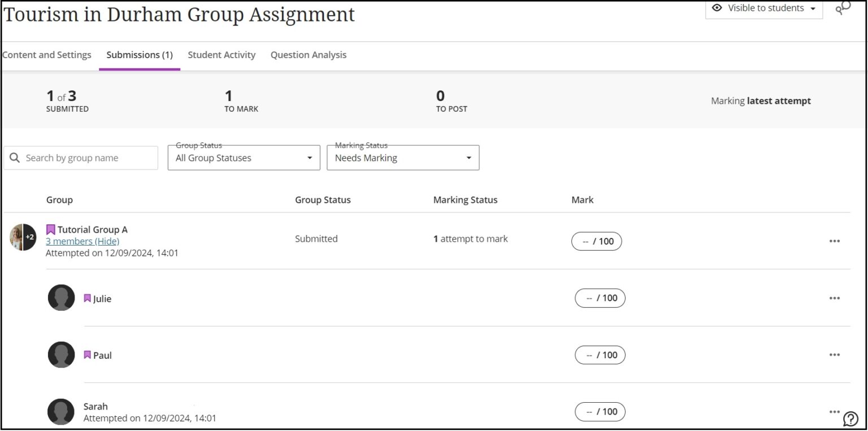This screenshot has height=431, width=868.
Task: Click the purple bookmark flag beside Tutorial Group A
Action: click(x=51, y=229)
